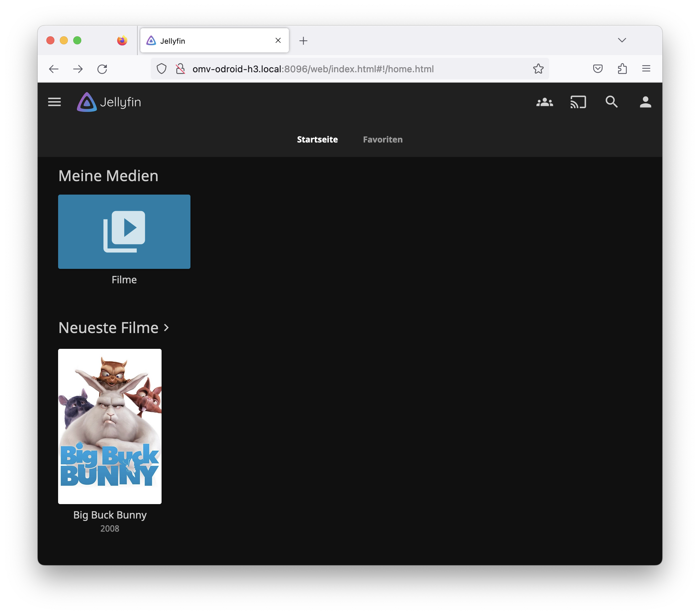The width and height of the screenshot is (700, 615).
Task: Click the Cast to device icon
Action: tap(578, 102)
